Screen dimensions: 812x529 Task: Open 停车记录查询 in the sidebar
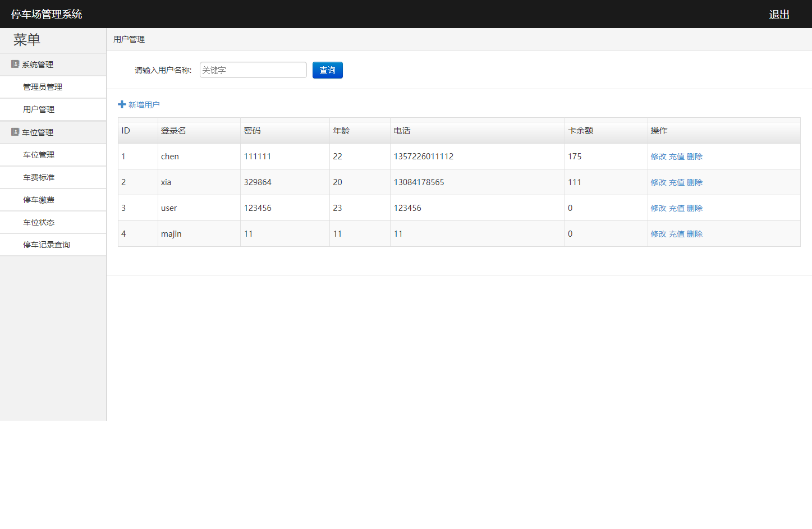(47, 245)
